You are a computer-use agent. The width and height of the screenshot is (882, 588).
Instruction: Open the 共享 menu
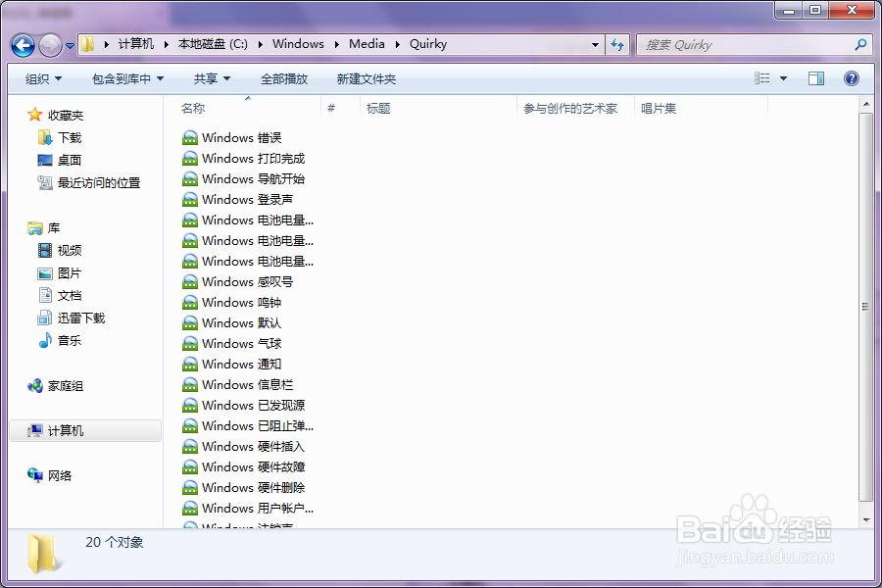pos(212,78)
